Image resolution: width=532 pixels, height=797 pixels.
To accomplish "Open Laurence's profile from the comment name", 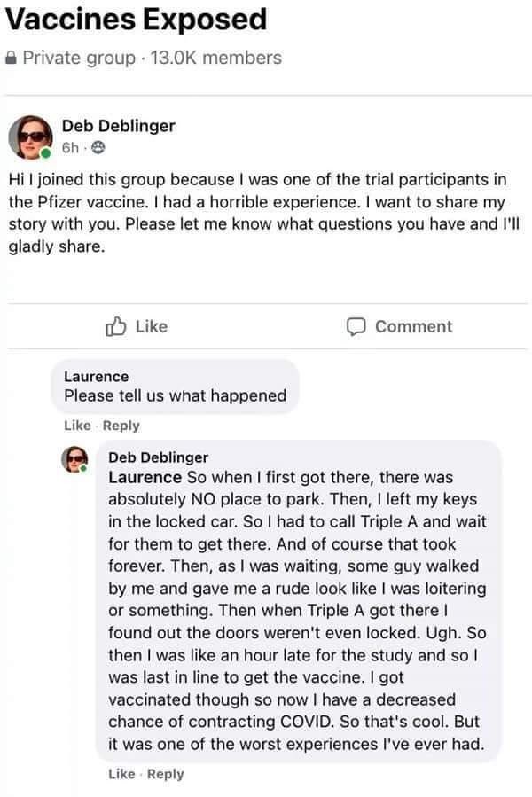I will click(96, 377).
